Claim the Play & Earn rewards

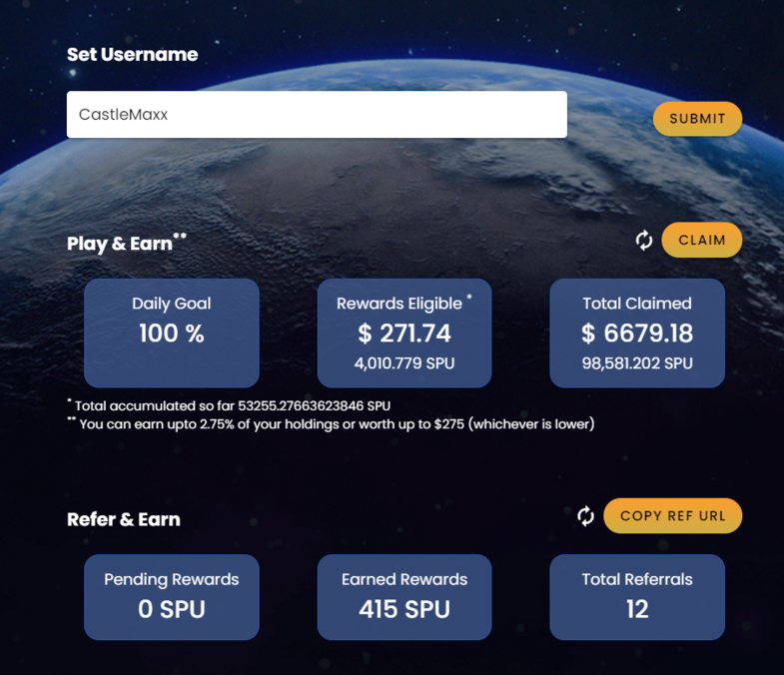702,240
